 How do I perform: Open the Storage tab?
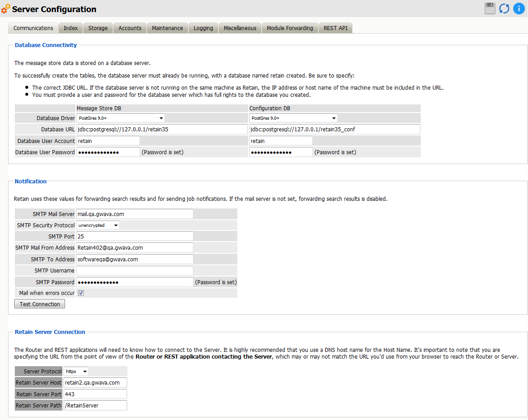[98, 28]
